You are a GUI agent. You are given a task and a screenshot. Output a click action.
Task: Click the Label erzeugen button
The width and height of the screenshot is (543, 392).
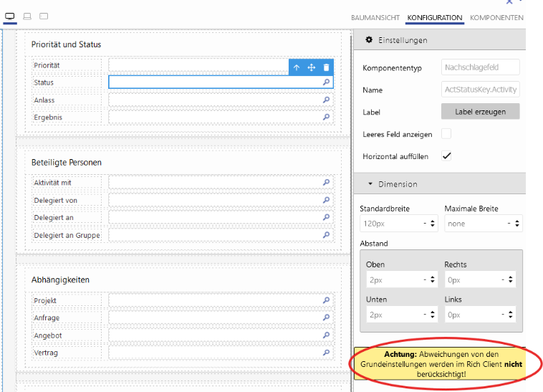point(480,112)
